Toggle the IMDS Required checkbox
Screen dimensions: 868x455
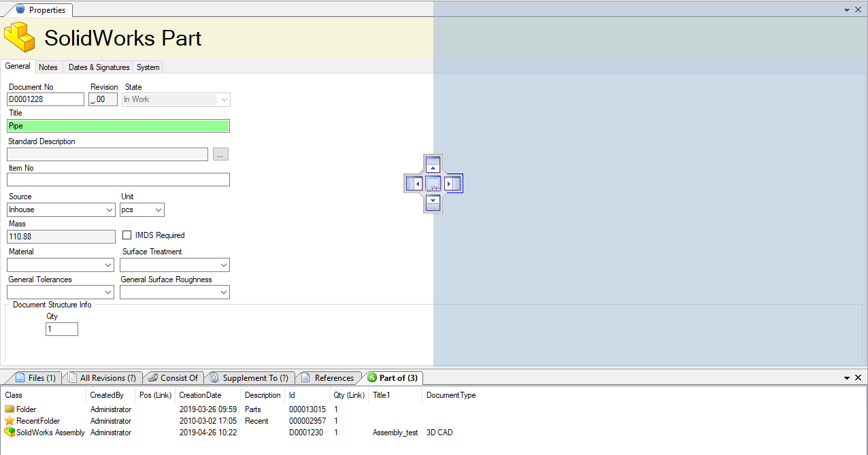tap(127, 235)
